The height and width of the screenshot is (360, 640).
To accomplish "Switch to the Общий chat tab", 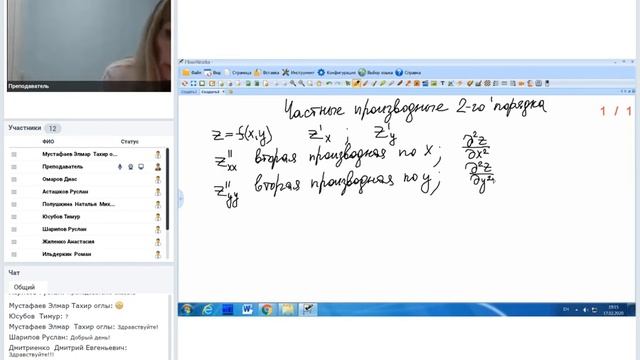I will [x=24, y=287].
